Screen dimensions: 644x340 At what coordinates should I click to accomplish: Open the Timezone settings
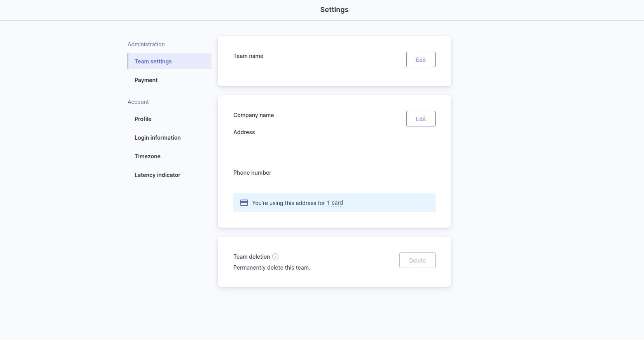click(147, 156)
